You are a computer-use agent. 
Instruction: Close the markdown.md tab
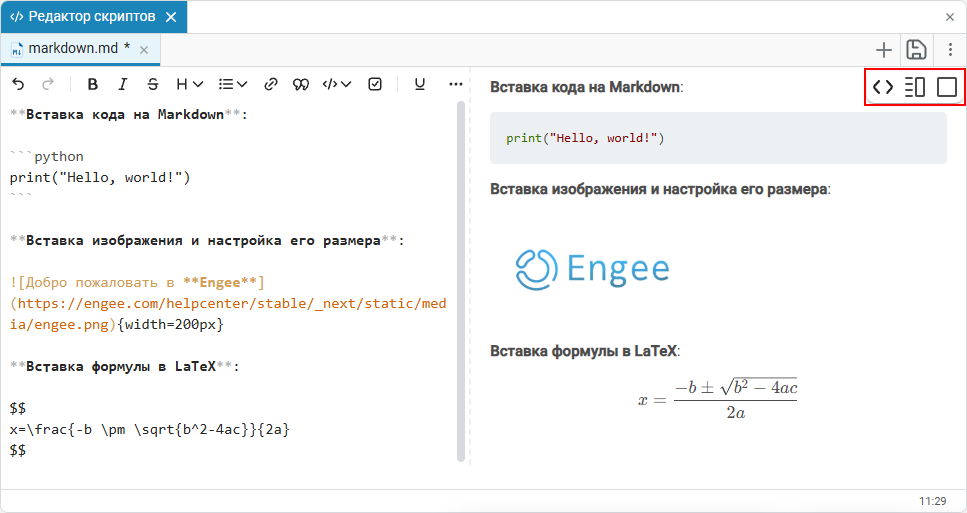144,50
